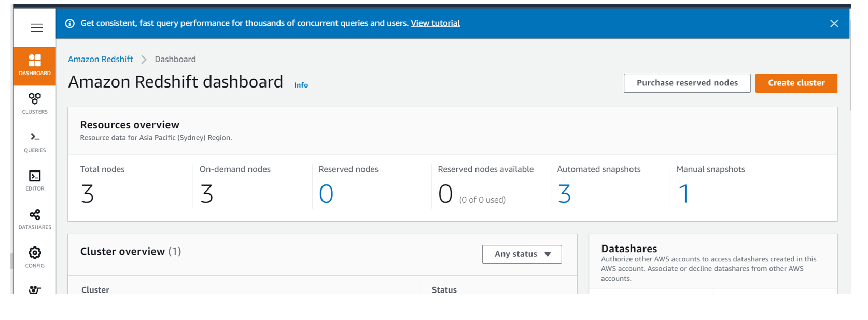Viewport: 868px width, 320px height.
Task: Click the partially visible bottom sidebar icon
Action: pyautogui.click(x=35, y=289)
